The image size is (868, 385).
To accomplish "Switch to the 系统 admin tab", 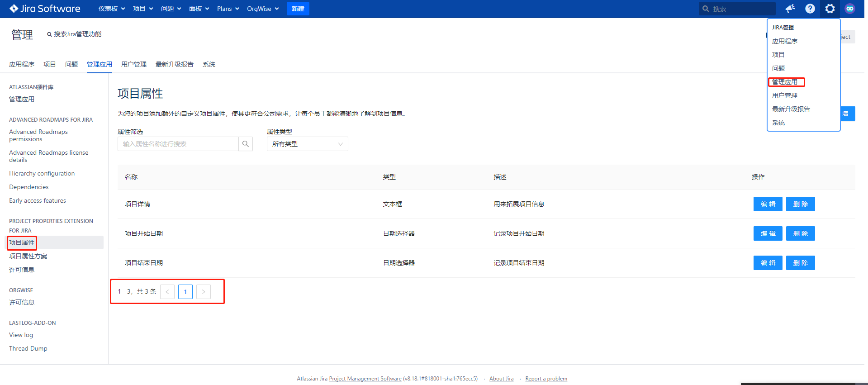I will point(209,64).
